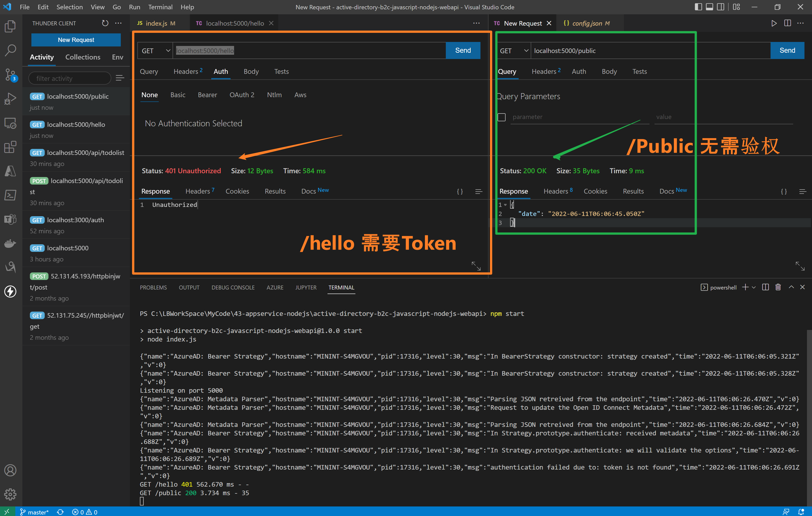
Task: Open the Extensions view icon
Action: click(x=10, y=147)
